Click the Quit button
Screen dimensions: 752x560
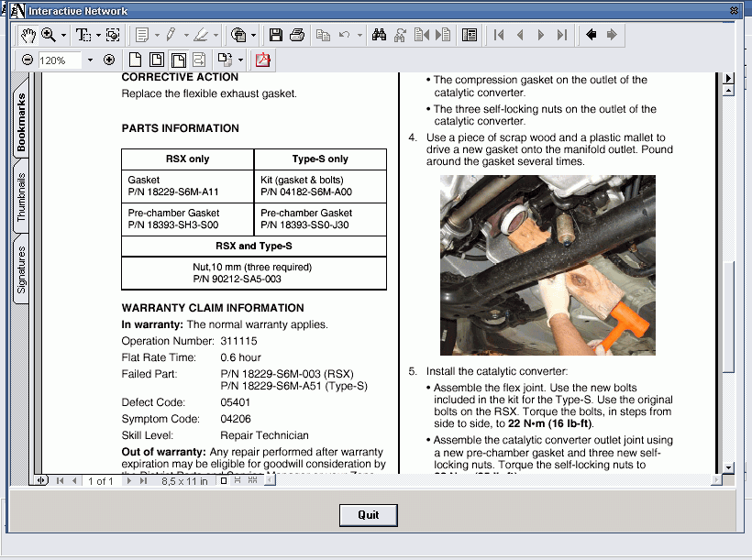pos(368,515)
